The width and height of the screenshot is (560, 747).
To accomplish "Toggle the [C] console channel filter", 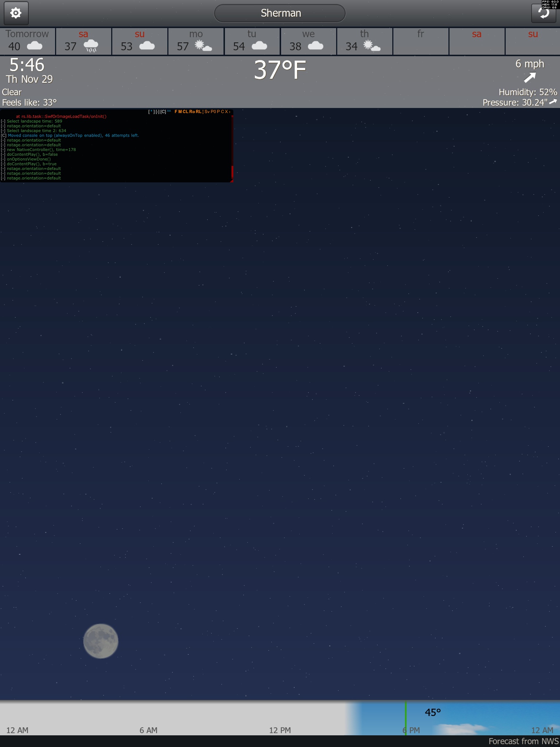I will (163, 112).
